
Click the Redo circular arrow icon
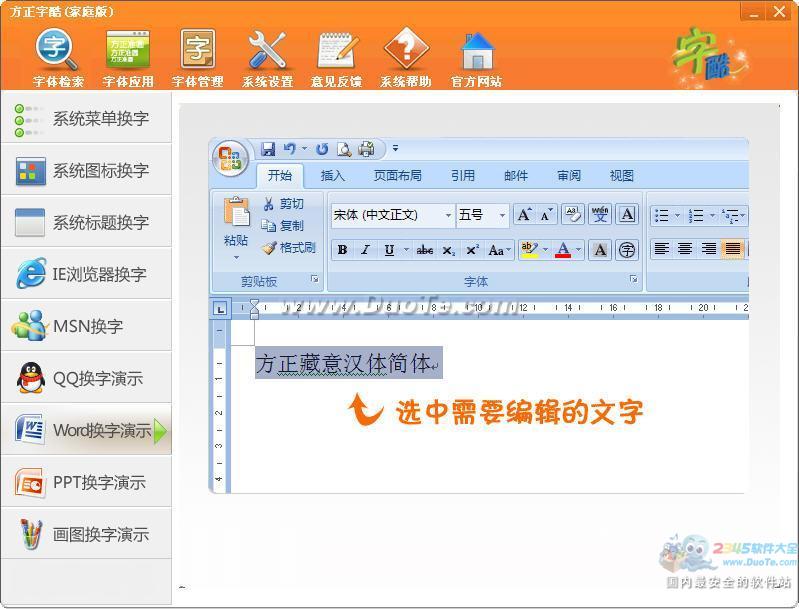pyautogui.click(x=322, y=149)
